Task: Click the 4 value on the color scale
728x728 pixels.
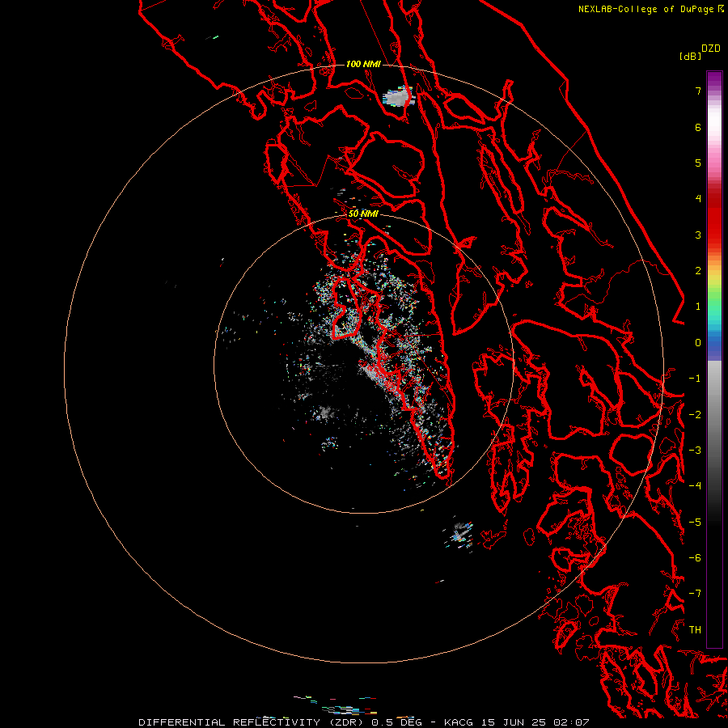Action: (x=698, y=199)
